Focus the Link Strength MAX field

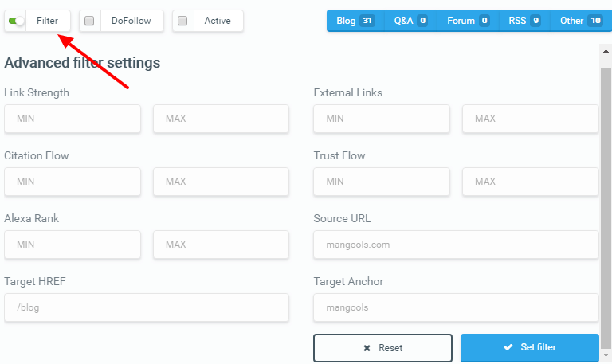(221, 119)
